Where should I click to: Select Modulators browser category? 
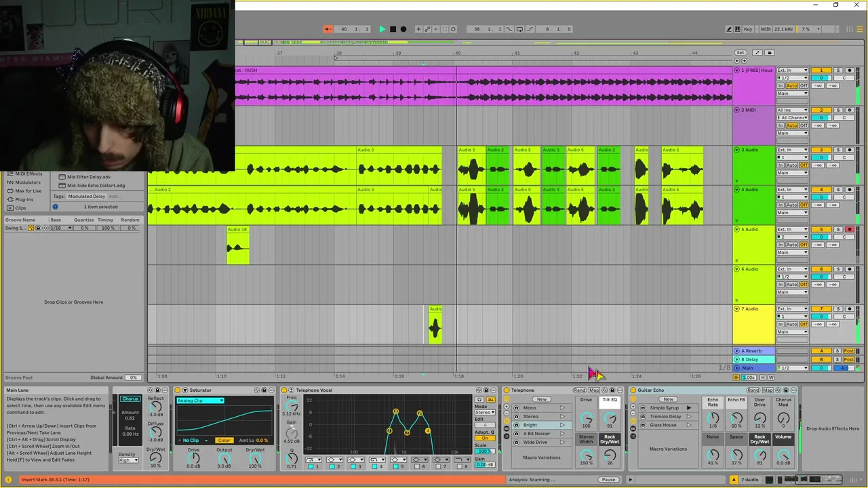(28, 182)
